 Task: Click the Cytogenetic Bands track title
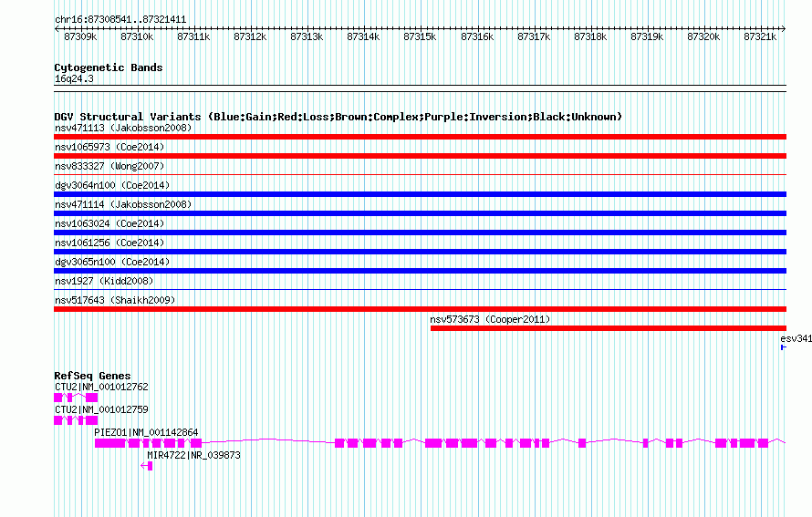click(109, 67)
